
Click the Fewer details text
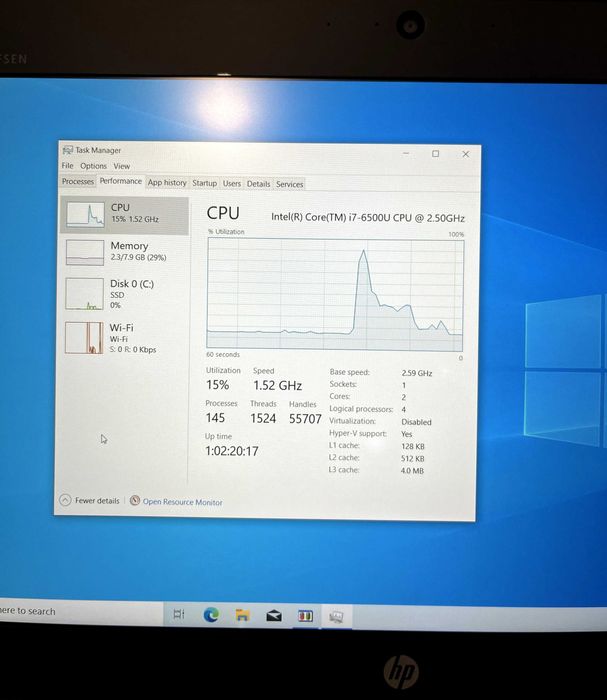pos(97,501)
